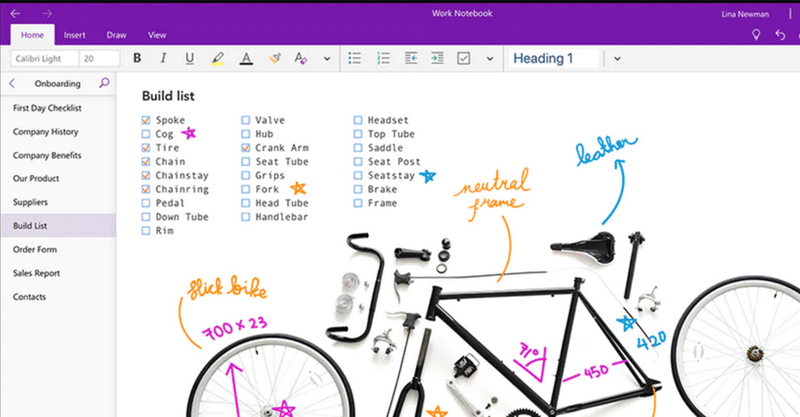Image resolution: width=800 pixels, height=417 pixels.
Task: Check the Valve checkbox
Action: [246, 120]
